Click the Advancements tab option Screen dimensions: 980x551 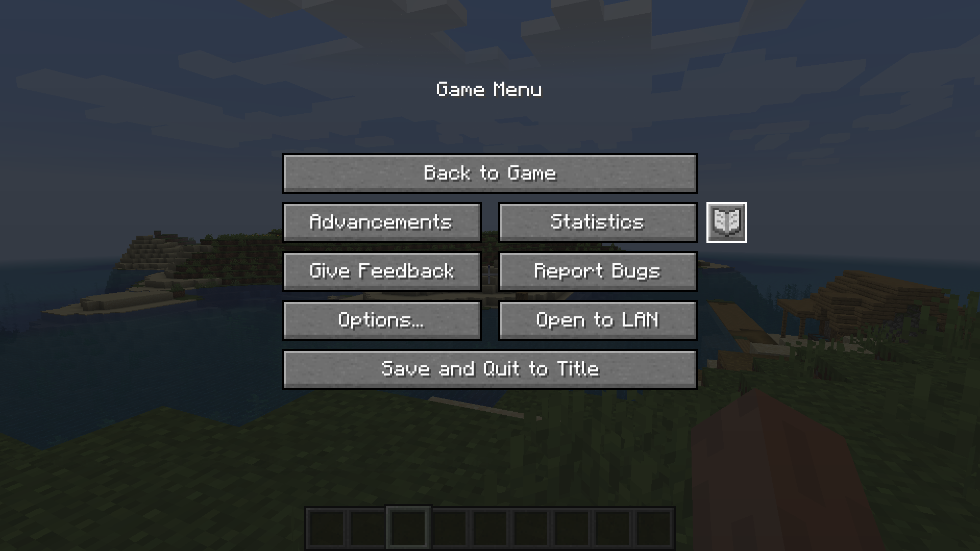(381, 221)
